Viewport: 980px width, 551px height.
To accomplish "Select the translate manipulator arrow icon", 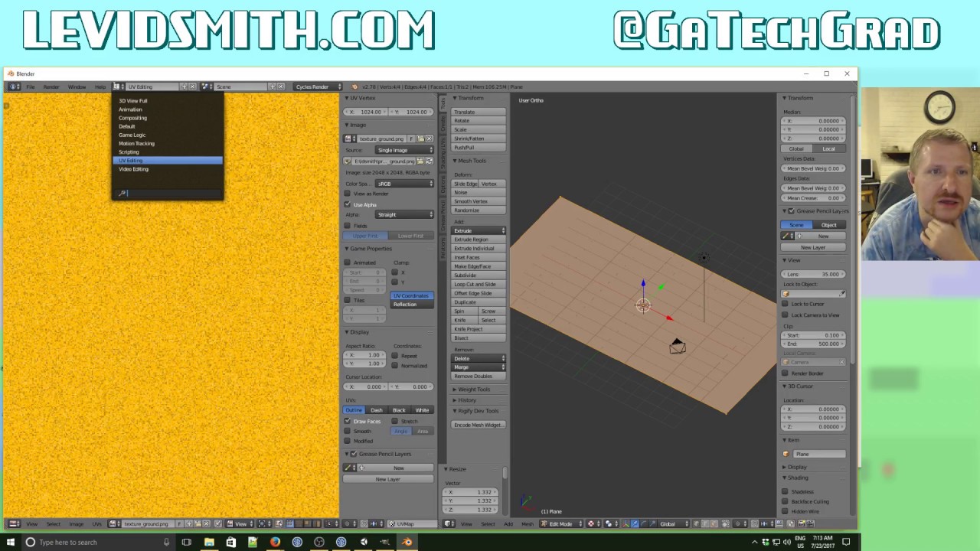I will 635,523.
